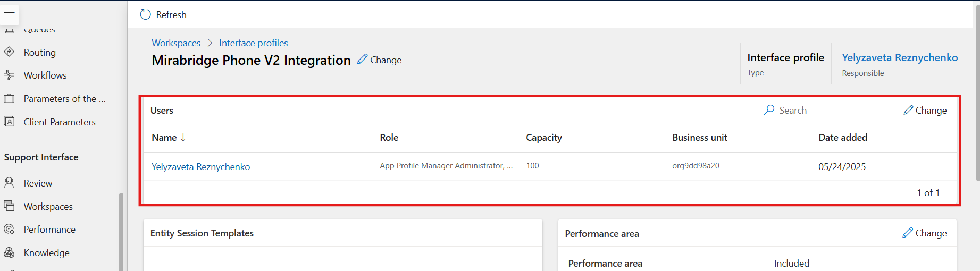Viewport: 980px width, 271px height.
Task: Go to Review in Support Interface
Action: [38, 183]
